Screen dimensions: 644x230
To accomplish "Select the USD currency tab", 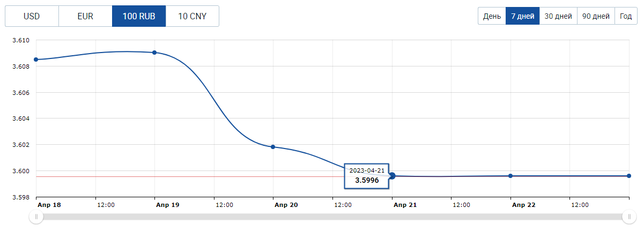I will coord(32,16).
